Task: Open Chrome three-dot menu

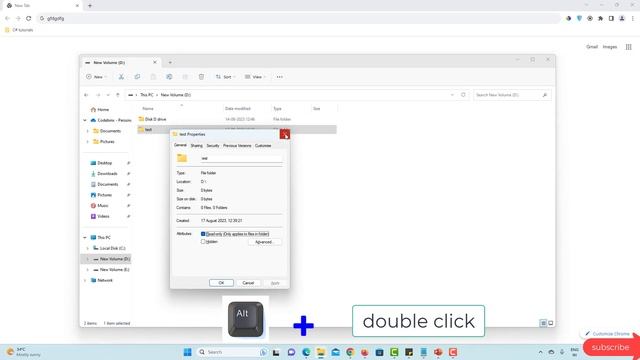Action: tap(633, 18)
